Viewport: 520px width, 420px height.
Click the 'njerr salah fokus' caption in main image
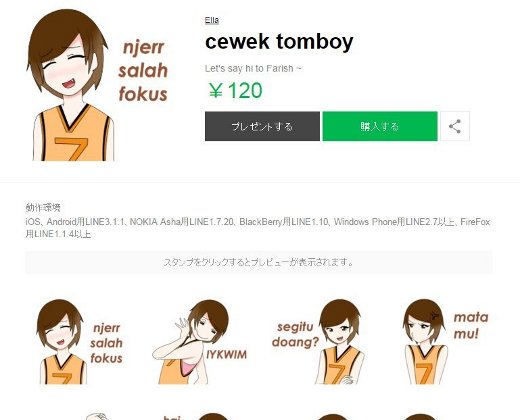pos(143,71)
